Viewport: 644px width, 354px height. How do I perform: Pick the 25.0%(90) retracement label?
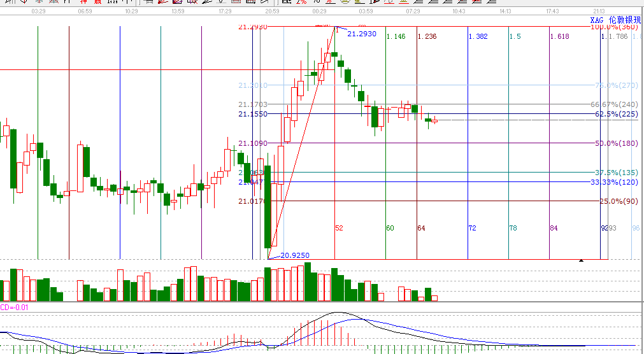[x=618, y=201]
